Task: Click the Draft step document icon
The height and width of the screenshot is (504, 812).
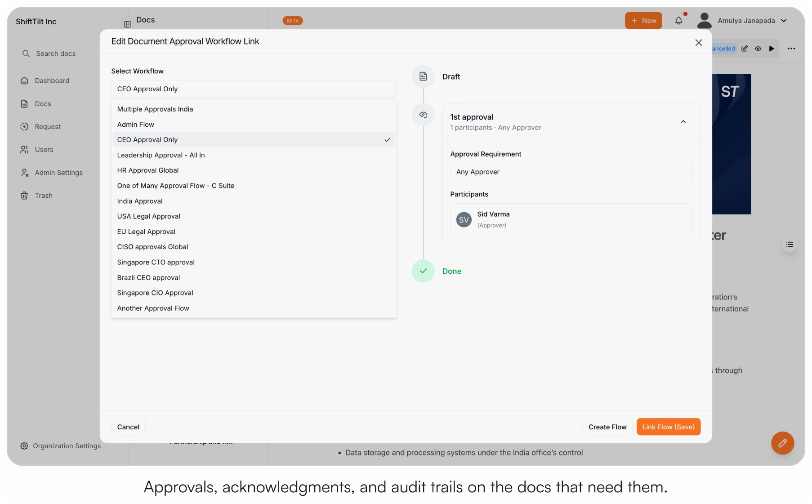Action: [423, 76]
